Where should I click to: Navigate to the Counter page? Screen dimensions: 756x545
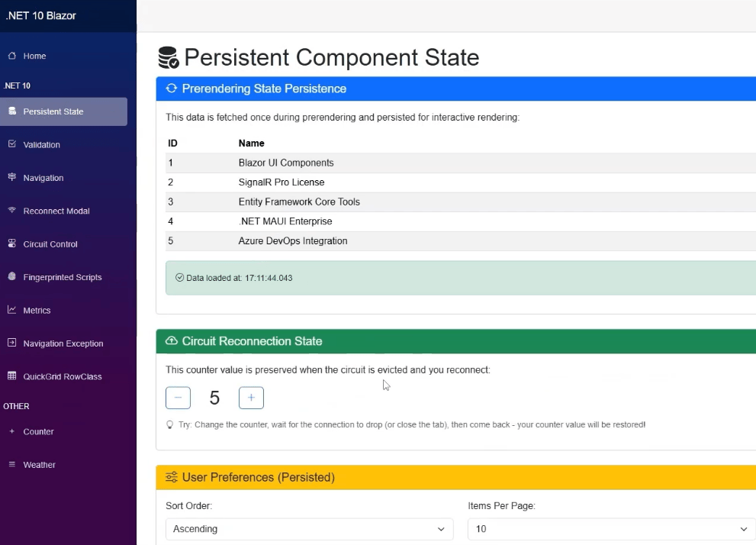pyautogui.click(x=37, y=431)
